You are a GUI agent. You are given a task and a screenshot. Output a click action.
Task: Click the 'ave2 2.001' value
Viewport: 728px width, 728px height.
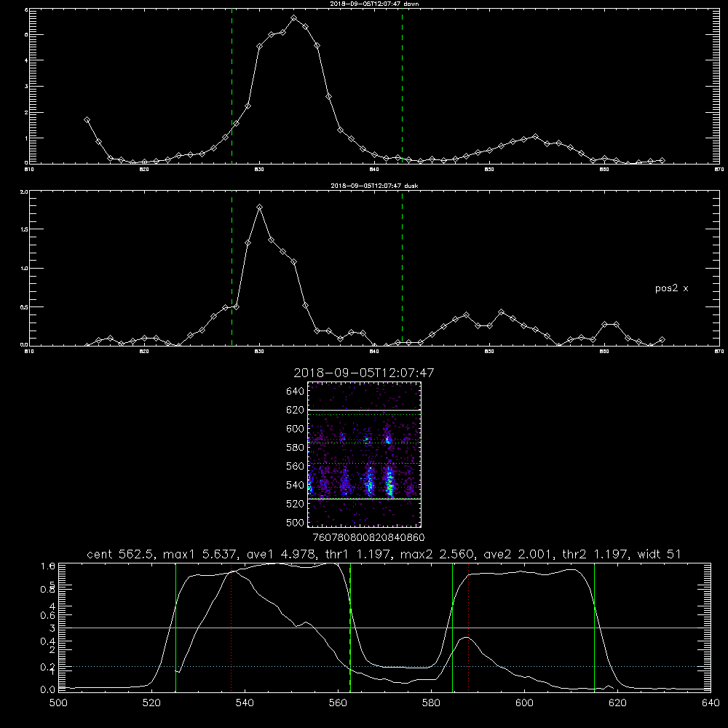click(x=516, y=554)
